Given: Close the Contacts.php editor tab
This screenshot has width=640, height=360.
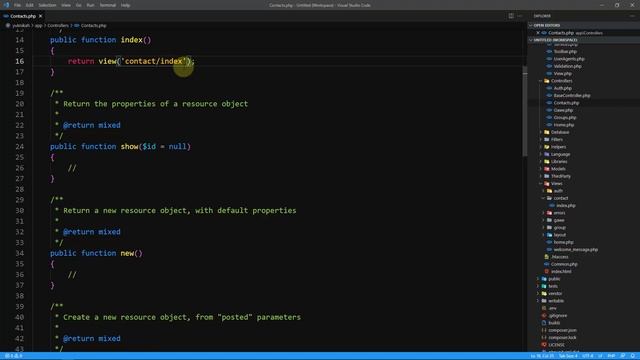Looking at the screenshot, I should pos(40,16).
